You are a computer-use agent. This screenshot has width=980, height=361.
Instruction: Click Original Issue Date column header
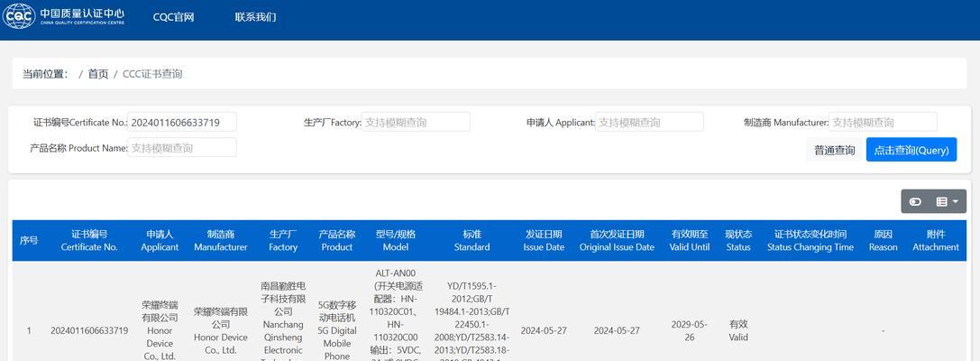(x=617, y=241)
